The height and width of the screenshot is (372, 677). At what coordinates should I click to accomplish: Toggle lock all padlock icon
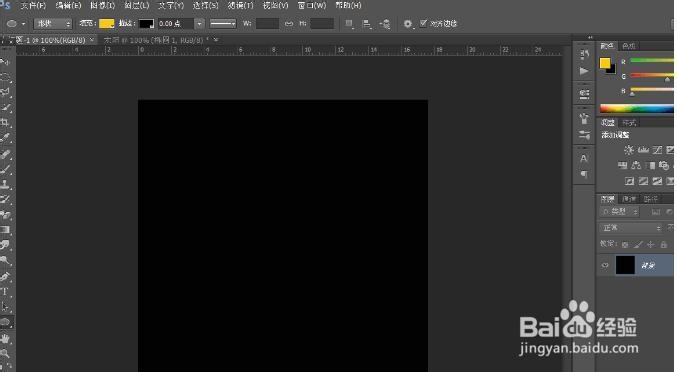[x=664, y=245]
